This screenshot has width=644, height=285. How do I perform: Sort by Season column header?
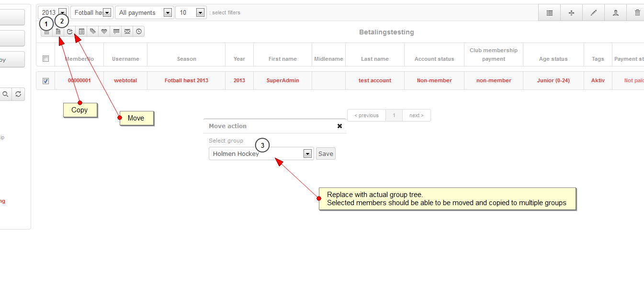(187, 59)
